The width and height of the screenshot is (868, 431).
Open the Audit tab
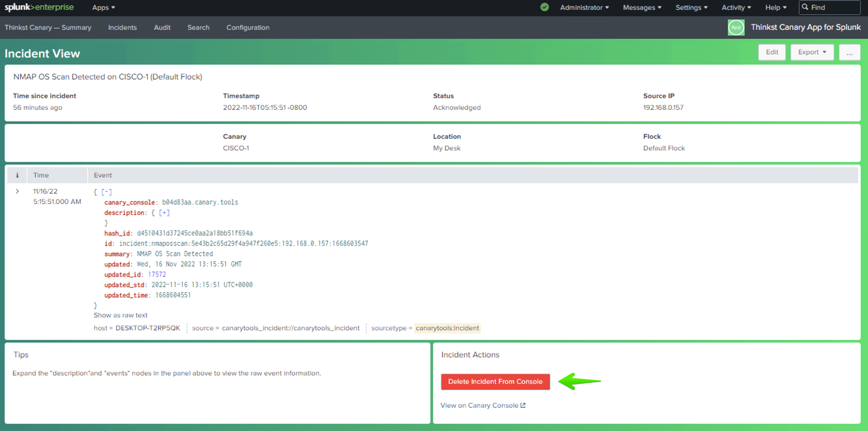tap(162, 28)
